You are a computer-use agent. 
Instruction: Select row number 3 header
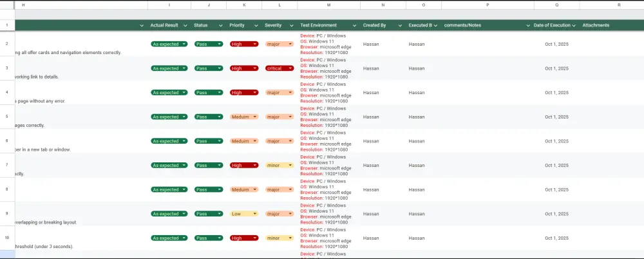7,68
